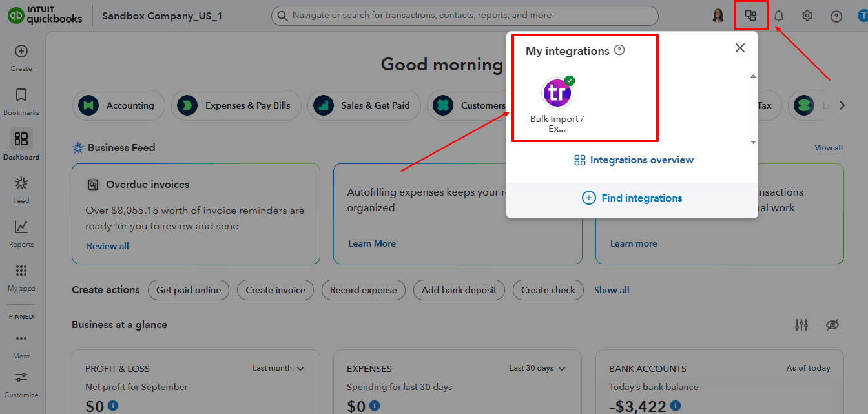Click the Find integrations link
868x414 pixels.
click(632, 198)
